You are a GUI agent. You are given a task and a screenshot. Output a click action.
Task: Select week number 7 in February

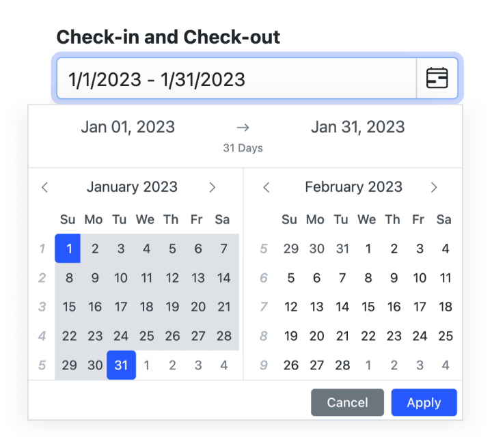(264, 307)
